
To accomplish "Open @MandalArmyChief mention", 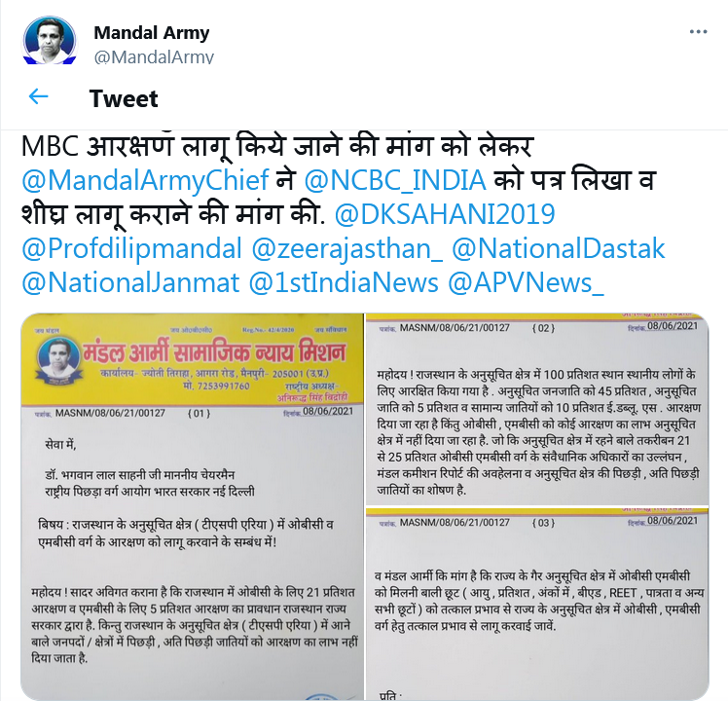I will pos(145,180).
